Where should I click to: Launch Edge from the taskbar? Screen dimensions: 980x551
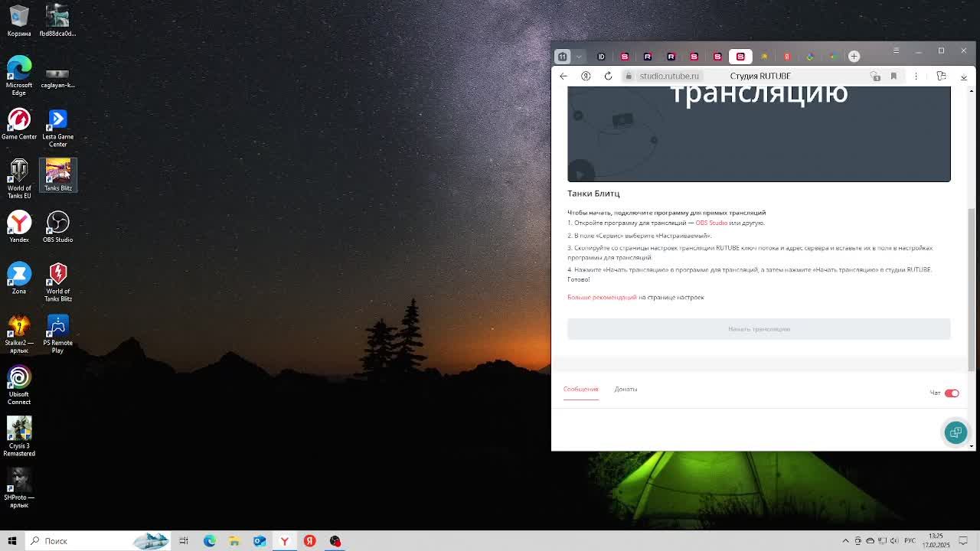pyautogui.click(x=209, y=541)
